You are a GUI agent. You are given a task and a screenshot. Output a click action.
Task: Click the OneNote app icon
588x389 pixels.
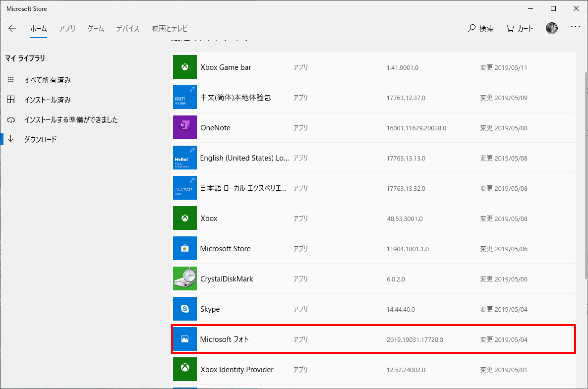(x=185, y=127)
